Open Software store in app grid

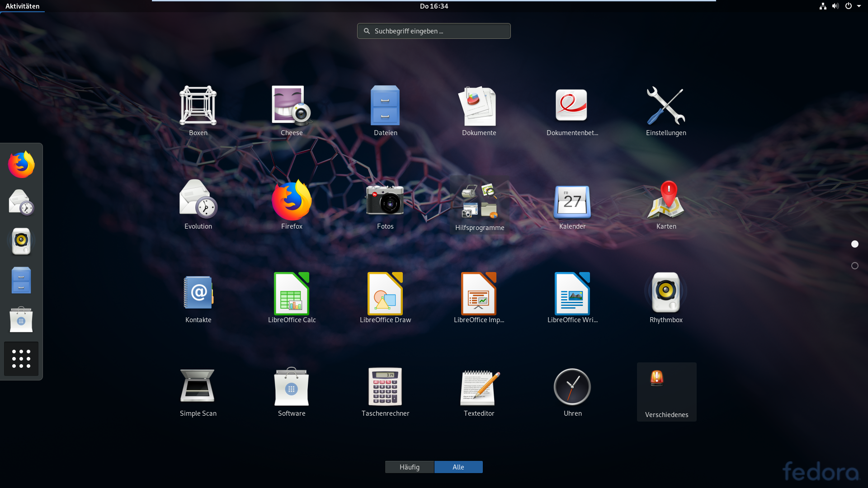[292, 391]
